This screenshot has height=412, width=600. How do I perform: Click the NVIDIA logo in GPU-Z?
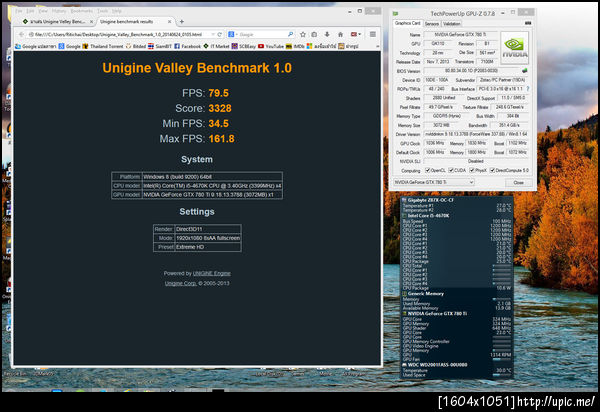[x=514, y=48]
